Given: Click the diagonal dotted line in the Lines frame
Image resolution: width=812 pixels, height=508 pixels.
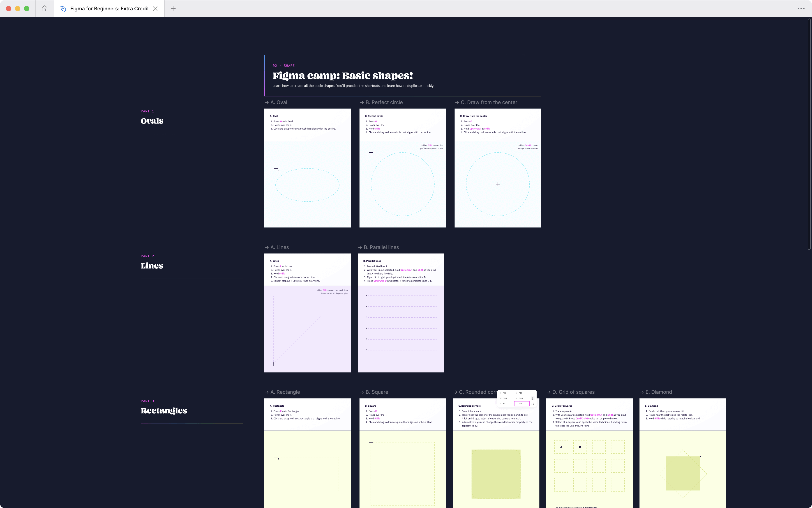Looking at the screenshot, I should pyautogui.click(x=298, y=340).
